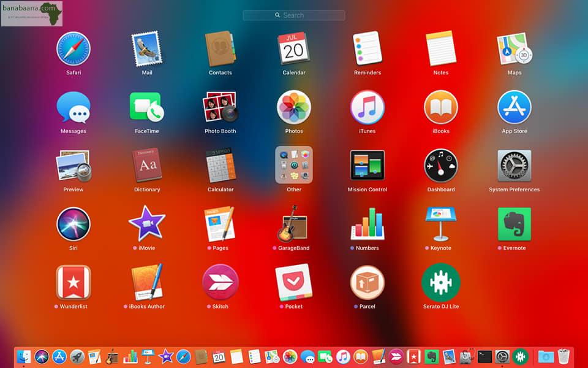Activate Siri from the Launchpad grid
Image resolution: width=588 pixels, height=368 pixels.
tap(73, 224)
